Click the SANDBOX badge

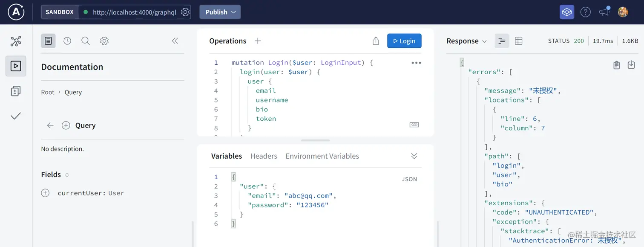tap(60, 12)
